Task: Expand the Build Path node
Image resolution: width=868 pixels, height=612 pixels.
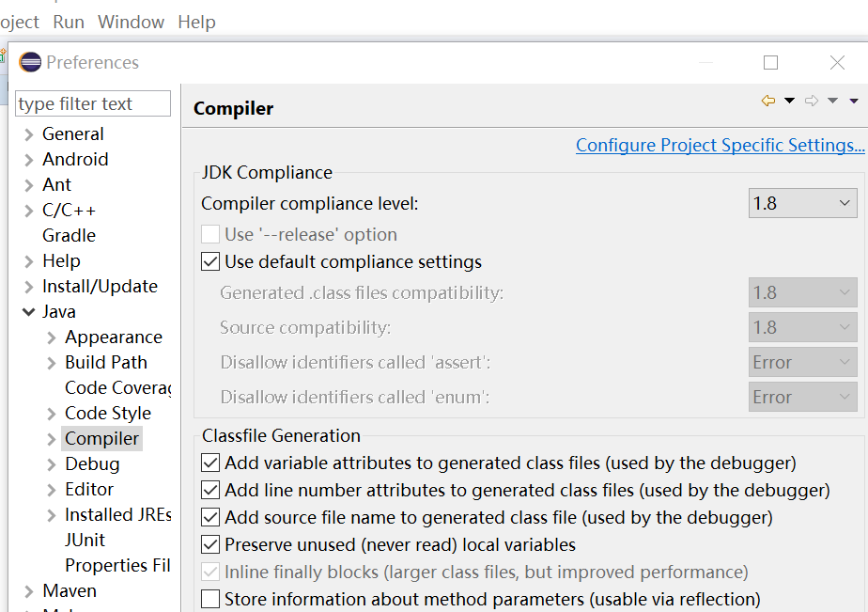Action: point(52,363)
